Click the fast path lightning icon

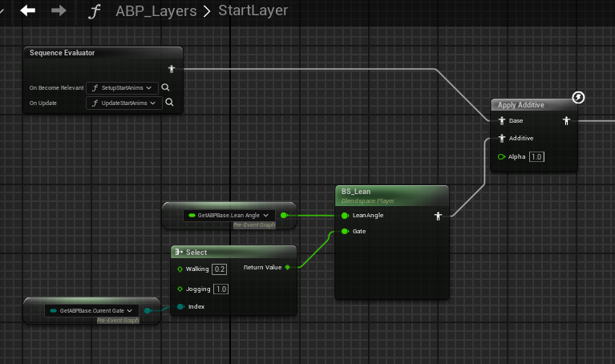(x=578, y=97)
